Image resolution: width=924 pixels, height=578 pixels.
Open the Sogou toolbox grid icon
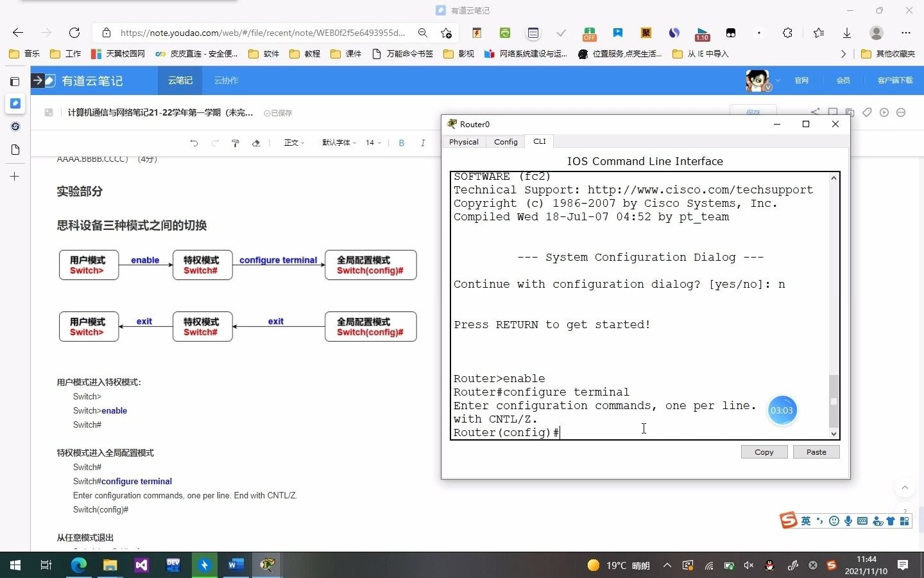click(905, 521)
